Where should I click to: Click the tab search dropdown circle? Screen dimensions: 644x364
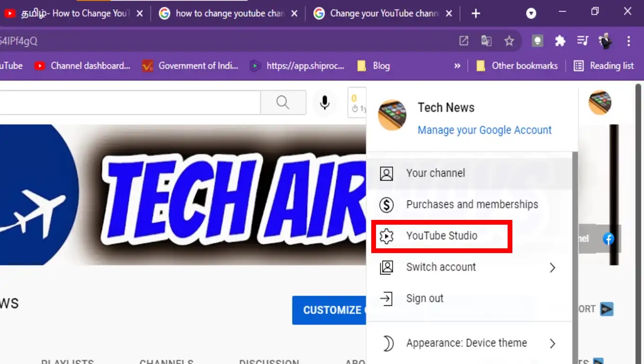pos(531,14)
